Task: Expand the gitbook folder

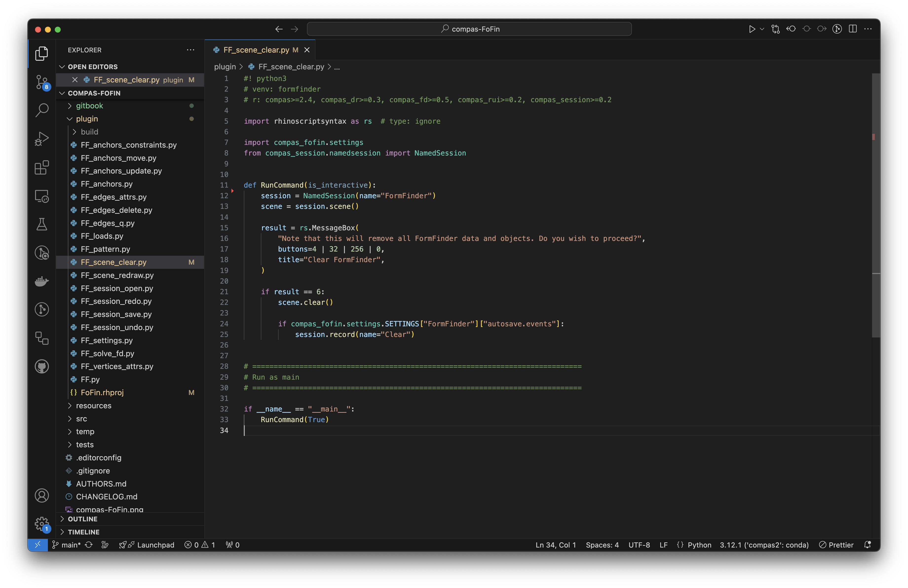Action: [89, 106]
